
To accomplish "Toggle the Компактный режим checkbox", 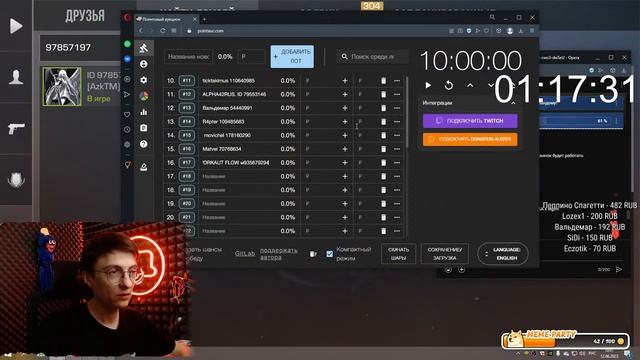I will tap(329, 254).
